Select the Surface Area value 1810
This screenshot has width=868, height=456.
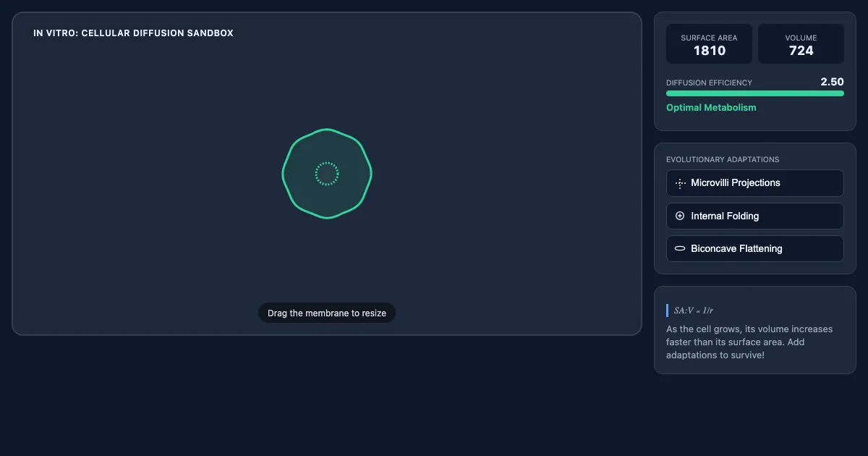(710, 51)
